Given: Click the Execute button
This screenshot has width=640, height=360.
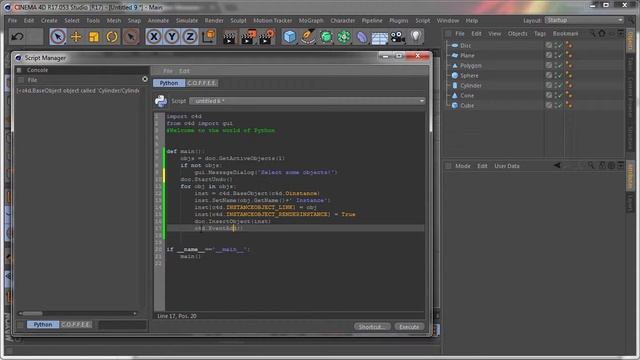Looking at the screenshot, I should (x=409, y=327).
